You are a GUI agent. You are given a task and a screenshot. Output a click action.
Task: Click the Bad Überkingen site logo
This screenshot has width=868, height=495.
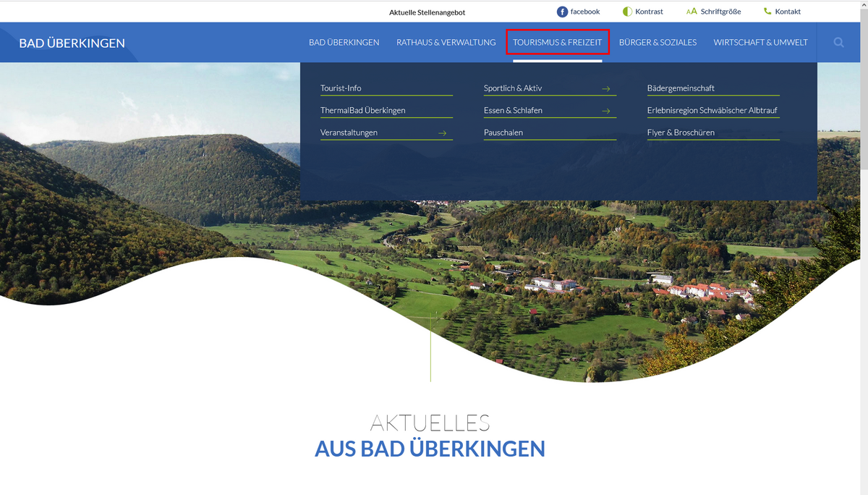72,43
